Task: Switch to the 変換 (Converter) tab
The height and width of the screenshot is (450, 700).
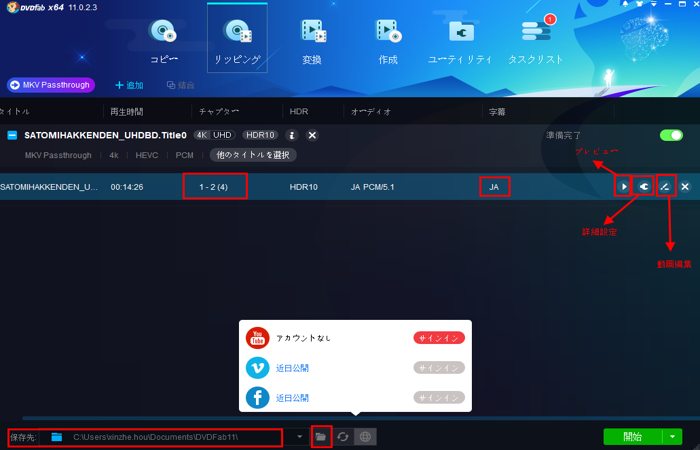Action: 312,42
